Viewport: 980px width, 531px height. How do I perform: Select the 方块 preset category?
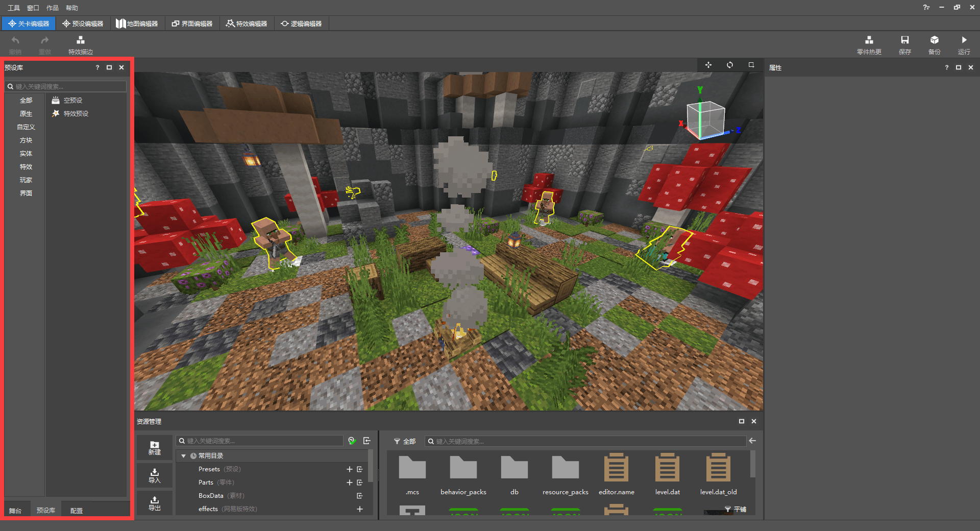pyautogui.click(x=26, y=140)
